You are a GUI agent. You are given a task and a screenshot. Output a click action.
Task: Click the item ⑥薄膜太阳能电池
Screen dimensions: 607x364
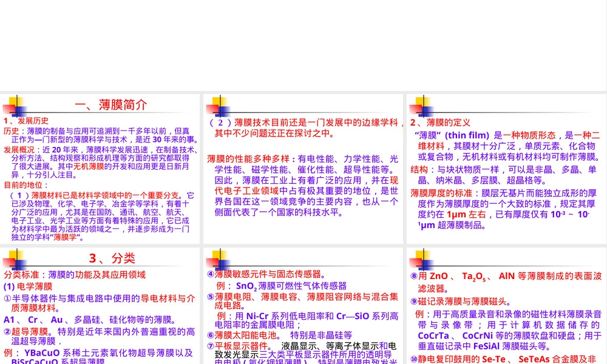279,335
